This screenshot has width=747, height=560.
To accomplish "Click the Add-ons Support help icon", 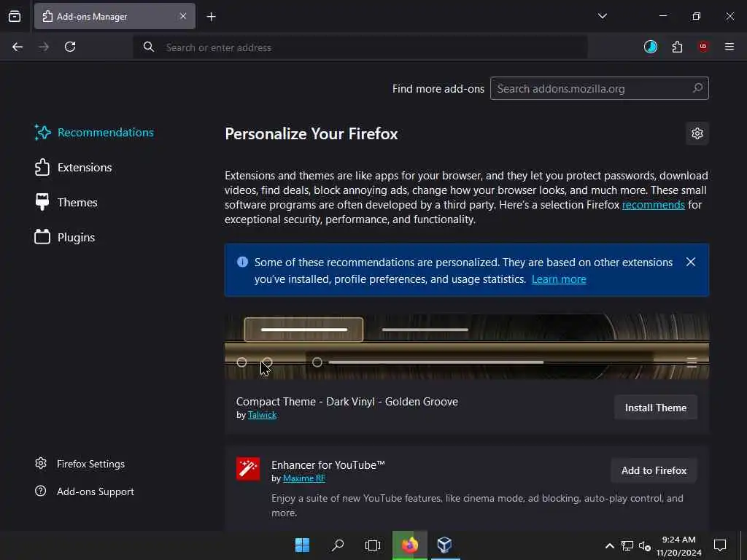I will click(41, 491).
